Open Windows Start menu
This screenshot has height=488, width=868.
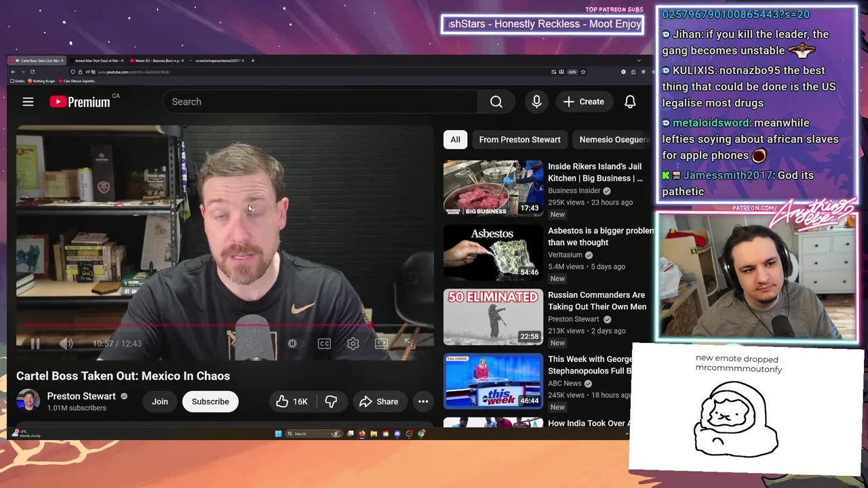pyautogui.click(x=278, y=434)
